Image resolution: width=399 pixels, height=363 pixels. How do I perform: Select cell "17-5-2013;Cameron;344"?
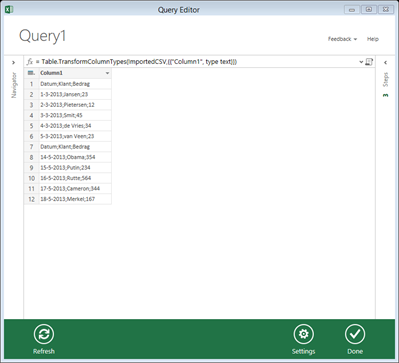(x=75, y=188)
